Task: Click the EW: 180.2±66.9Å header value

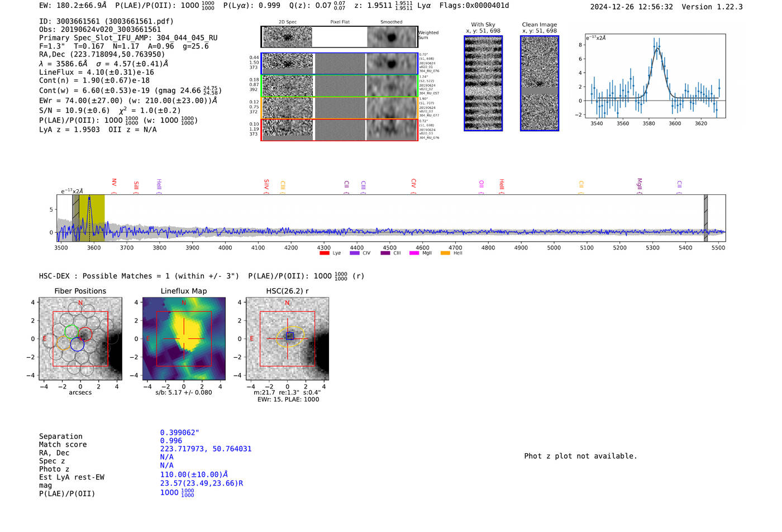Action: coord(73,6)
